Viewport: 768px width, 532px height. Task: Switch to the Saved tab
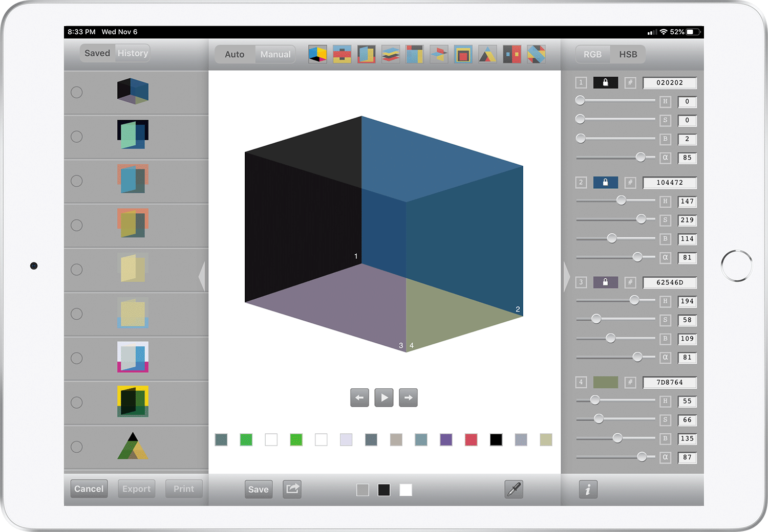pyautogui.click(x=97, y=53)
